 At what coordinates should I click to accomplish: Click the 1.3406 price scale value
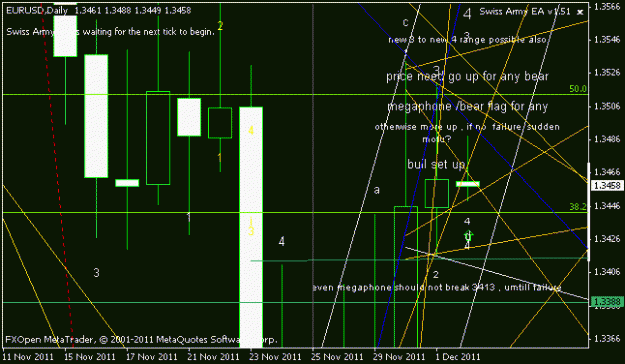607,272
